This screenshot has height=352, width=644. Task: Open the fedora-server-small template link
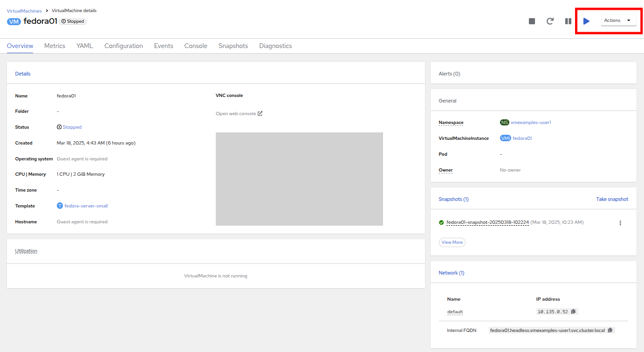click(86, 206)
